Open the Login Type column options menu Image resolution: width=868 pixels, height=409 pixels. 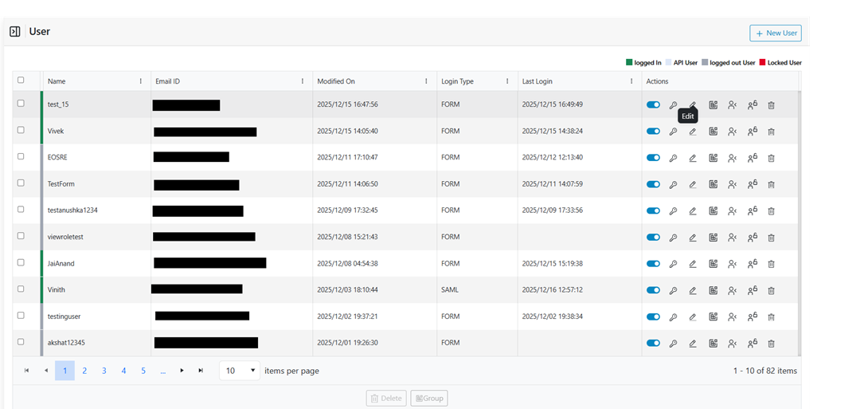click(507, 81)
